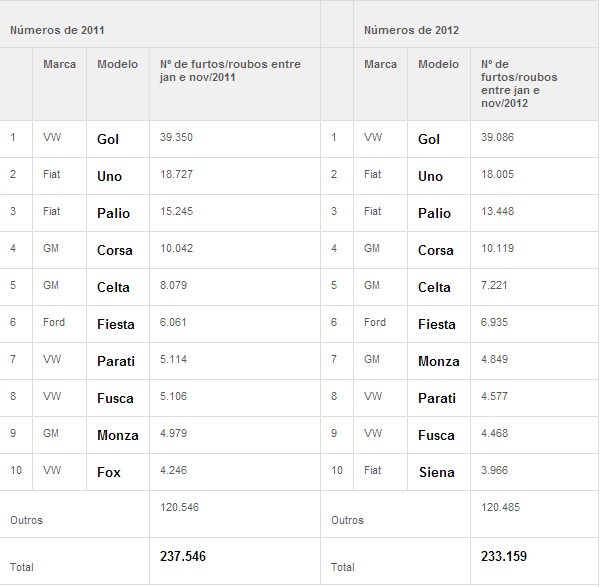The height and width of the screenshot is (587, 600).
Task: Click the model name 'Siena'
Action: point(437,473)
